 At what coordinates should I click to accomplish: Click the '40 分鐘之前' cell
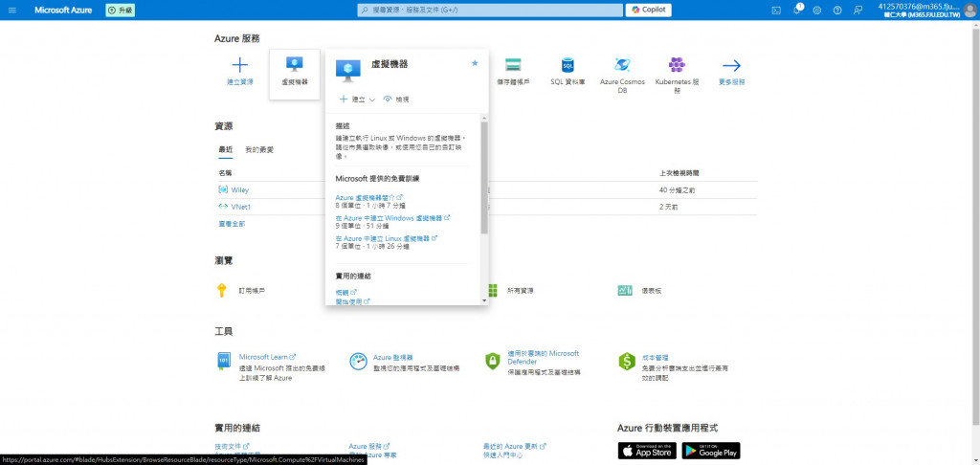[677, 190]
